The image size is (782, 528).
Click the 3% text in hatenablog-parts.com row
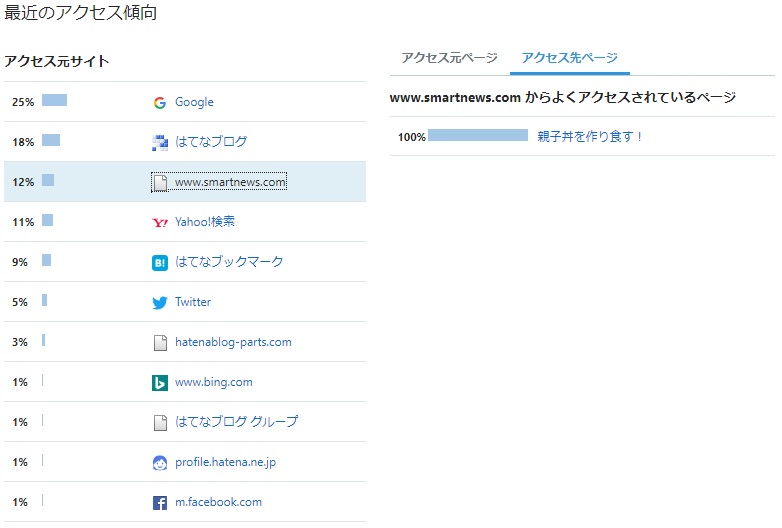pos(20,342)
